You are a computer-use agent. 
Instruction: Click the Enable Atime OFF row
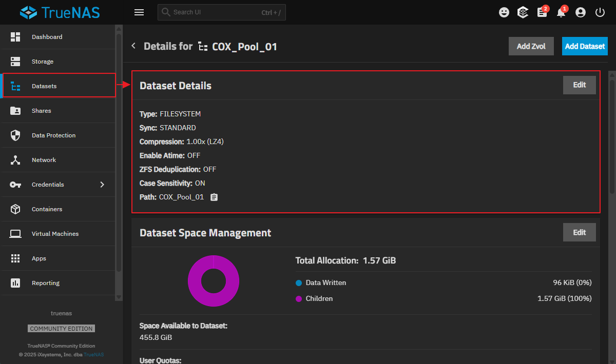pyautogui.click(x=170, y=155)
